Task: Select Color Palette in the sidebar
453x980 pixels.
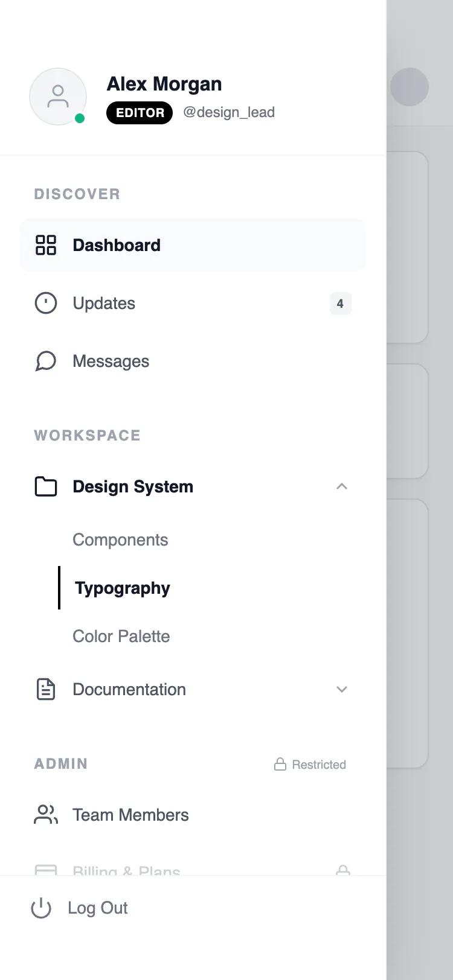Action: pos(121,635)
